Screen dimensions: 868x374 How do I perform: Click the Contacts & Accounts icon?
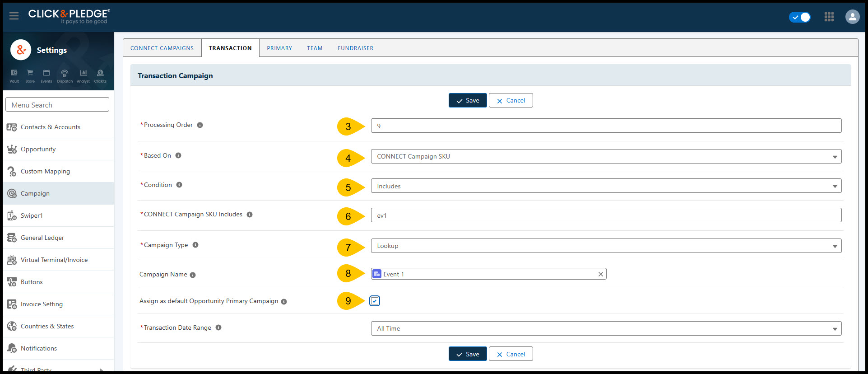tap(12, 127)
